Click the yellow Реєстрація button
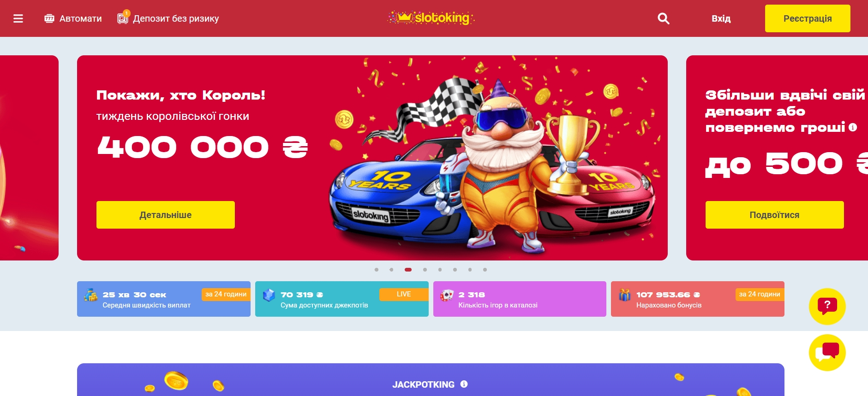The width and height of the screenshot is (868, 396). [x=808, y=18]
